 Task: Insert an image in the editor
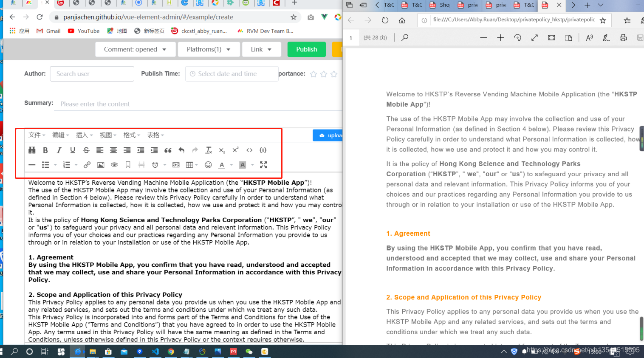point(101,165)
